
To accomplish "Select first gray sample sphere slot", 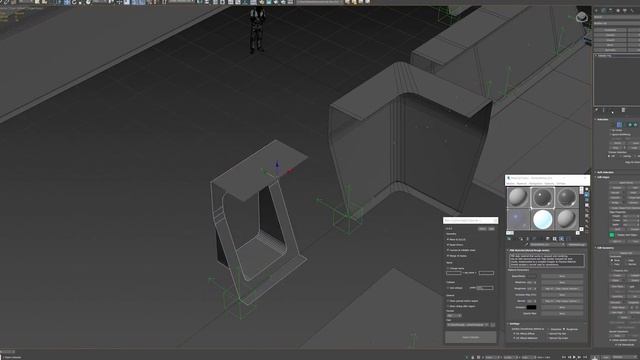I will point(518,198).
